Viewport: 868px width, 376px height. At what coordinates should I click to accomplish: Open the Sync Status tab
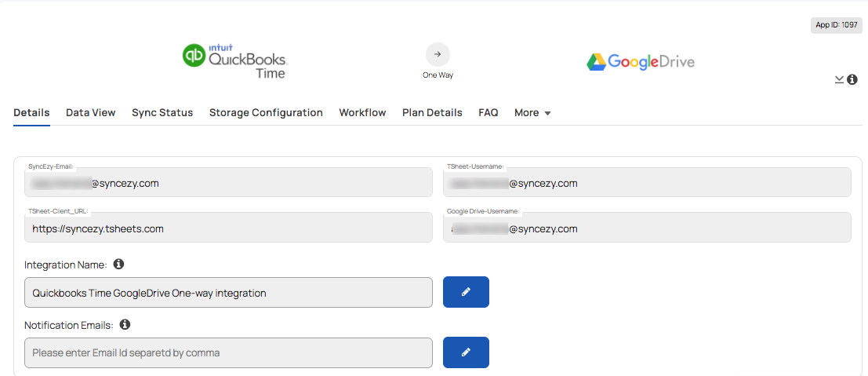click(x=162, y=112)
